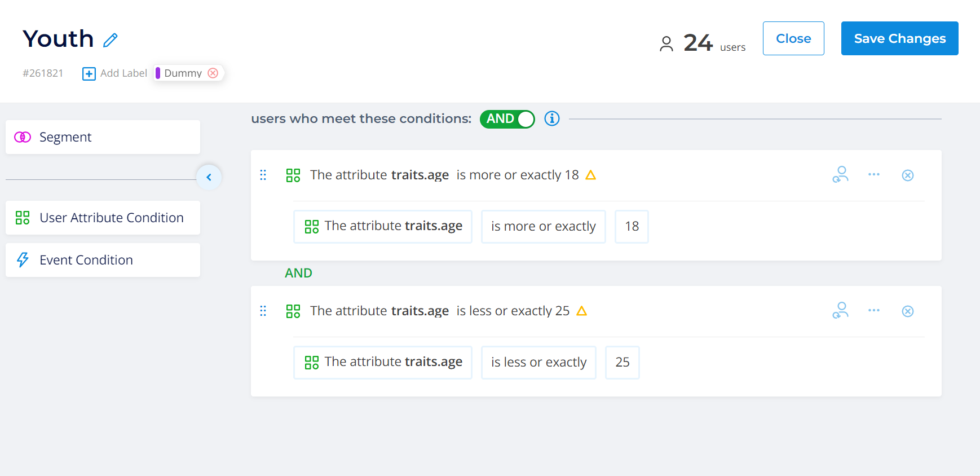
Task: Open the 'is more or exactly' operator dropdown
Action: click(544, 227)
